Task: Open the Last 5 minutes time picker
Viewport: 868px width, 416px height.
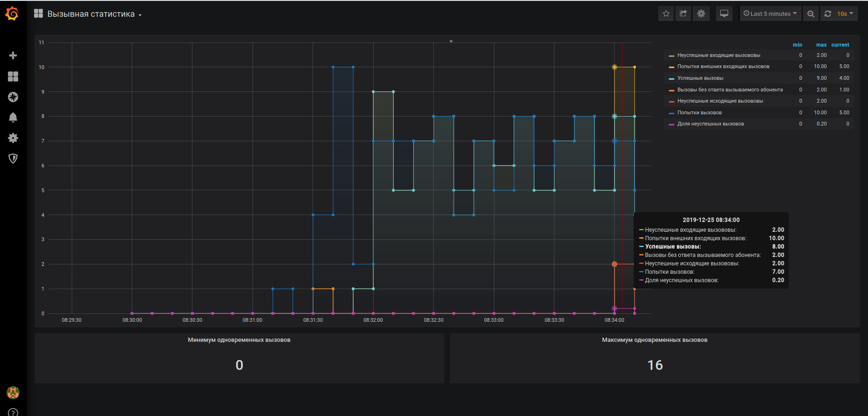Action: point(770,14)
